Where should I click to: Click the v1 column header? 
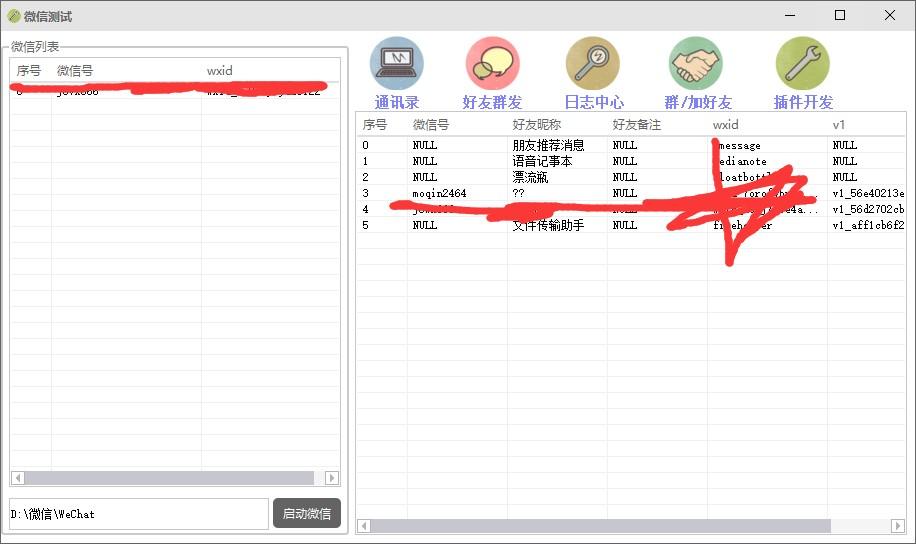(x=838, y=124)
